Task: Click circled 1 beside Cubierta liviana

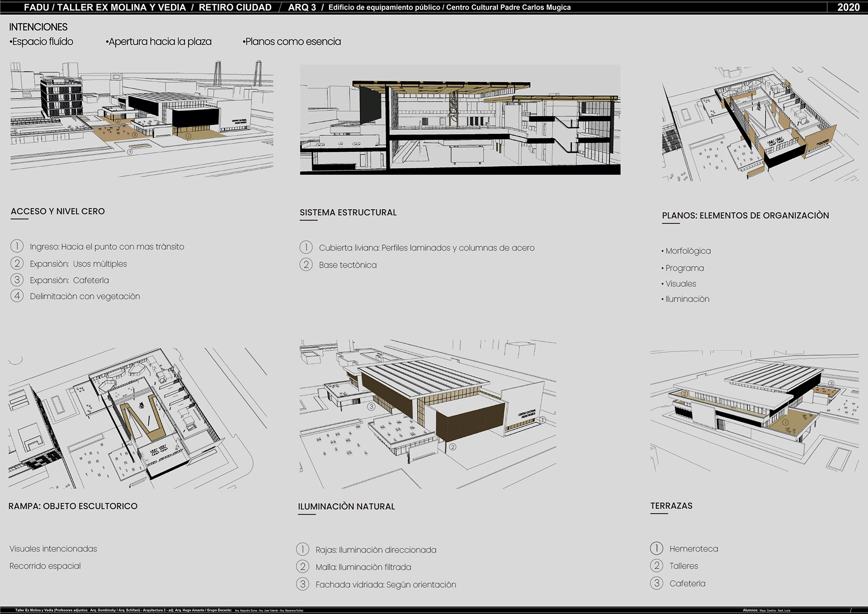Action: (x=306, y=247)
